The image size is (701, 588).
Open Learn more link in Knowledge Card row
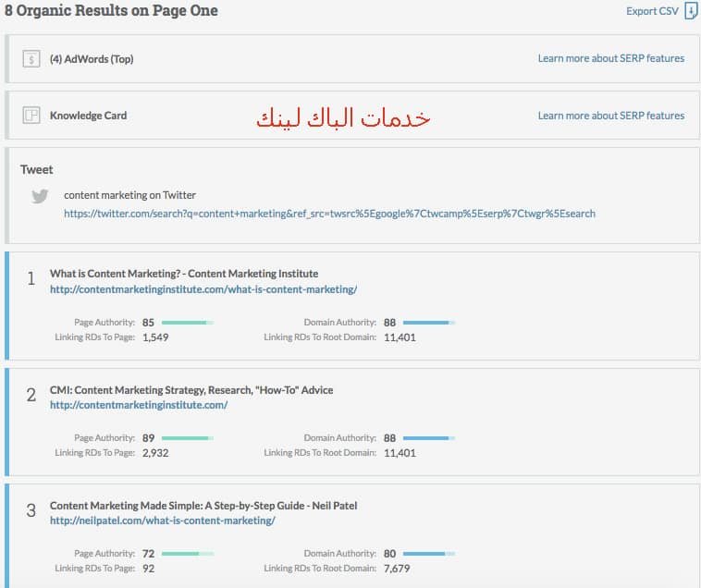[x=610, y=116]
